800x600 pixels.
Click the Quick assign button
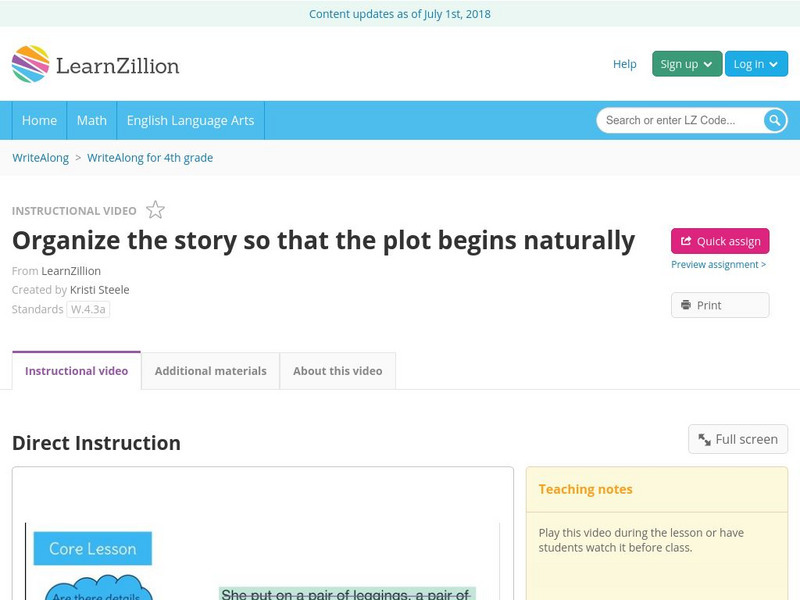point(720,241)
